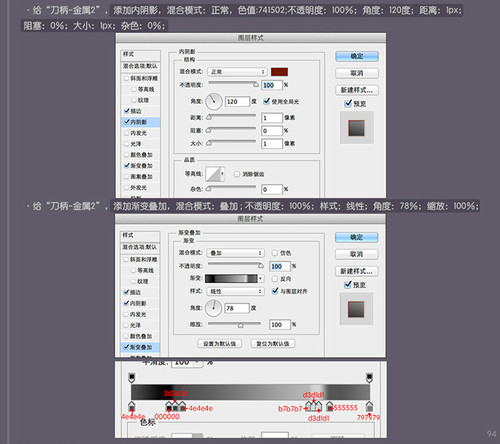Toggle the 与图层对齐 checkbox

275,291
